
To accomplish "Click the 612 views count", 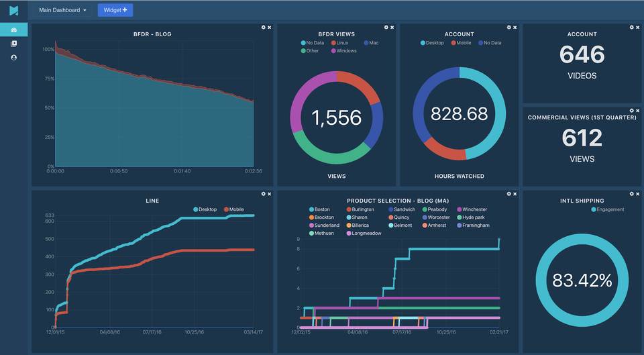I will tap(582, 138).
